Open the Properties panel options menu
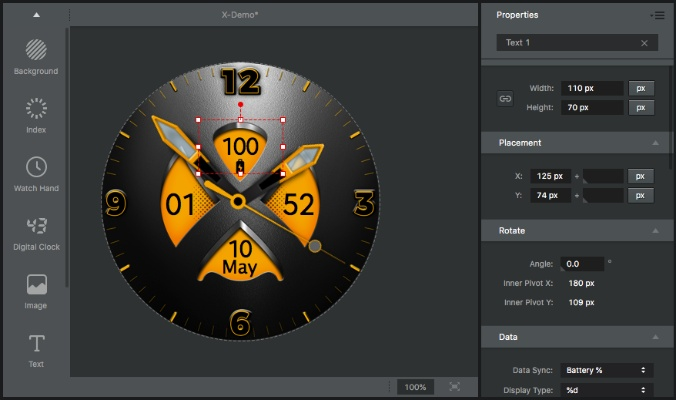 click(x=657, y=15)
